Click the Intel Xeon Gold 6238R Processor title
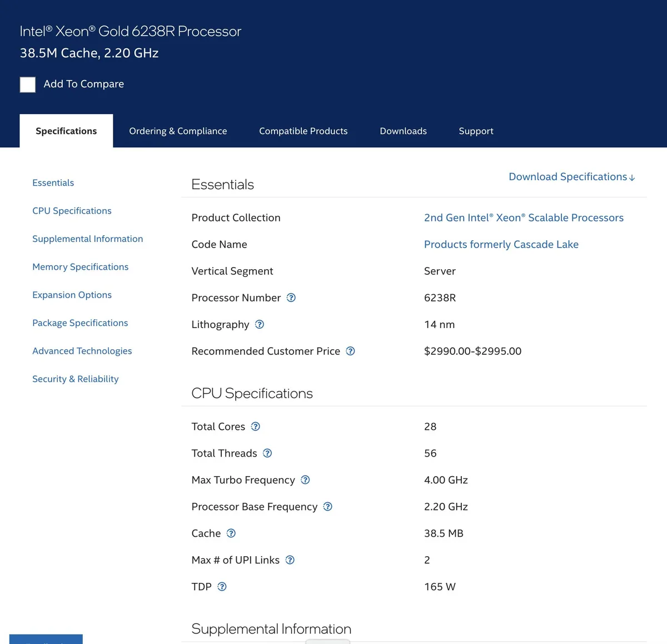The height and width of the screenshot is (644, 667). click(x=131, y=31)
